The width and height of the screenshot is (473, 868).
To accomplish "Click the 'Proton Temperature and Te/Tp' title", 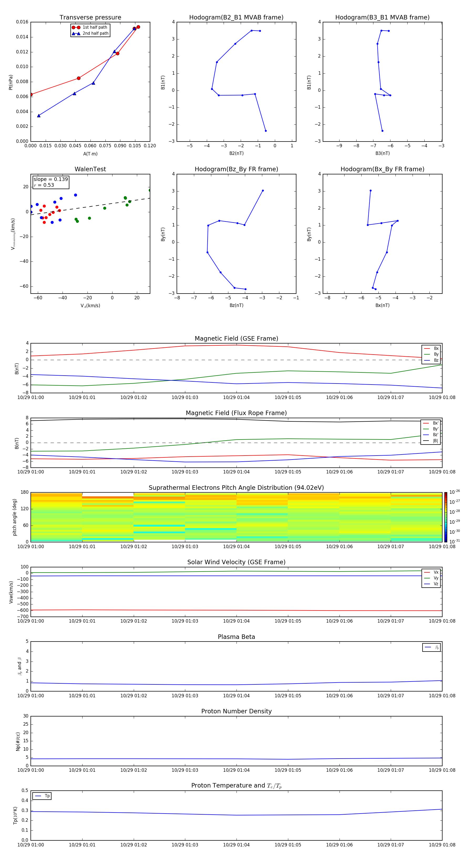I will [x=236, y=786].
